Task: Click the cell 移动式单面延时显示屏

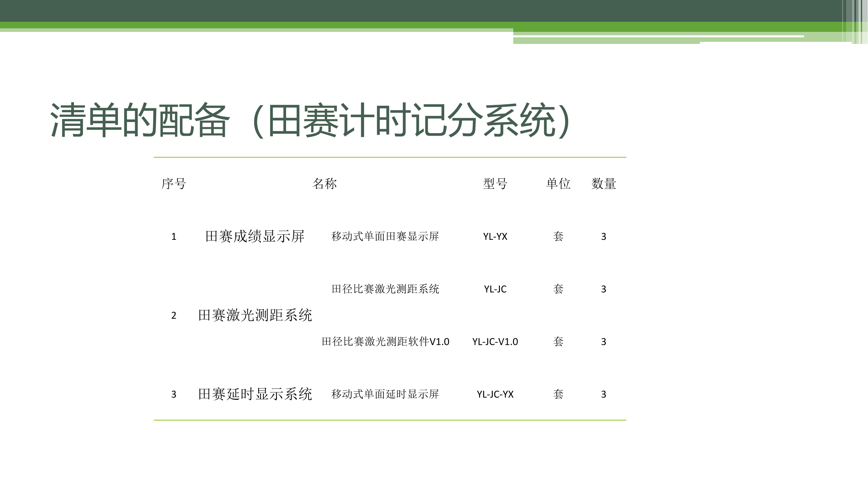Action: (385, 394)
